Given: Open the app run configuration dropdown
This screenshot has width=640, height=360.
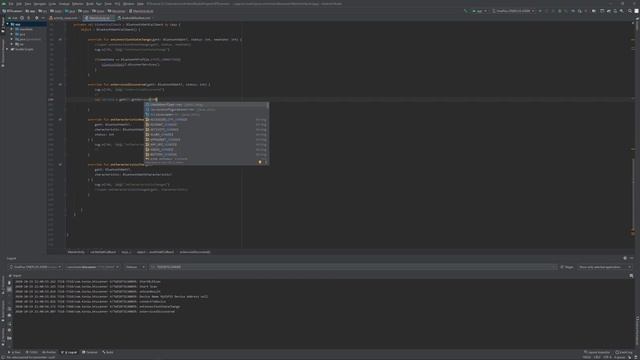Looking at the screenshot, I should (x=479, y=11).
